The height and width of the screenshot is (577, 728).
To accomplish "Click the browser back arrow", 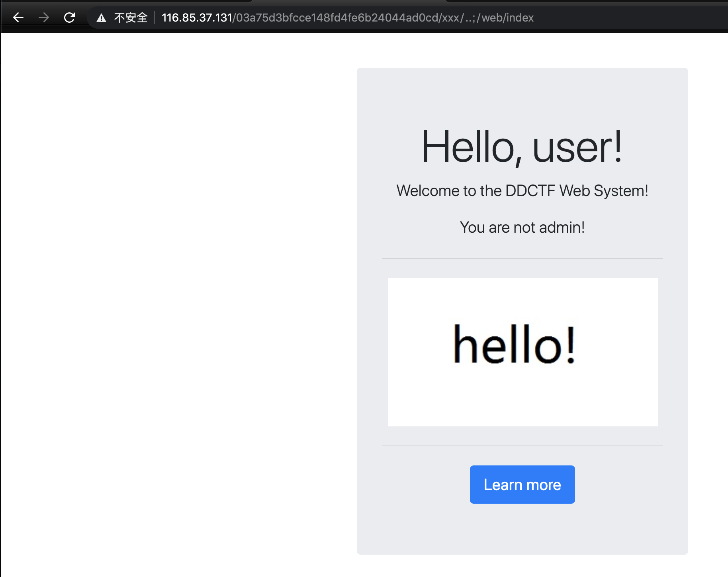I will click(x=18, y=18).
